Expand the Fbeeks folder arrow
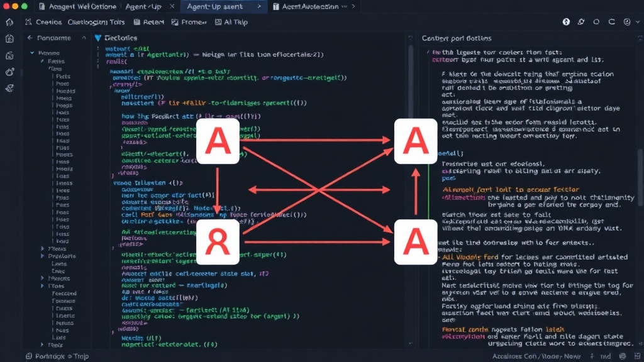The image size is (644, 362). (x=42, y=249)
